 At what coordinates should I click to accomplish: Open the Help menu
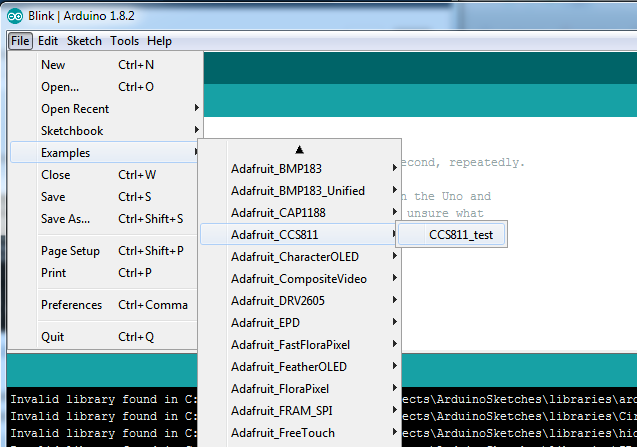(159, 41)
